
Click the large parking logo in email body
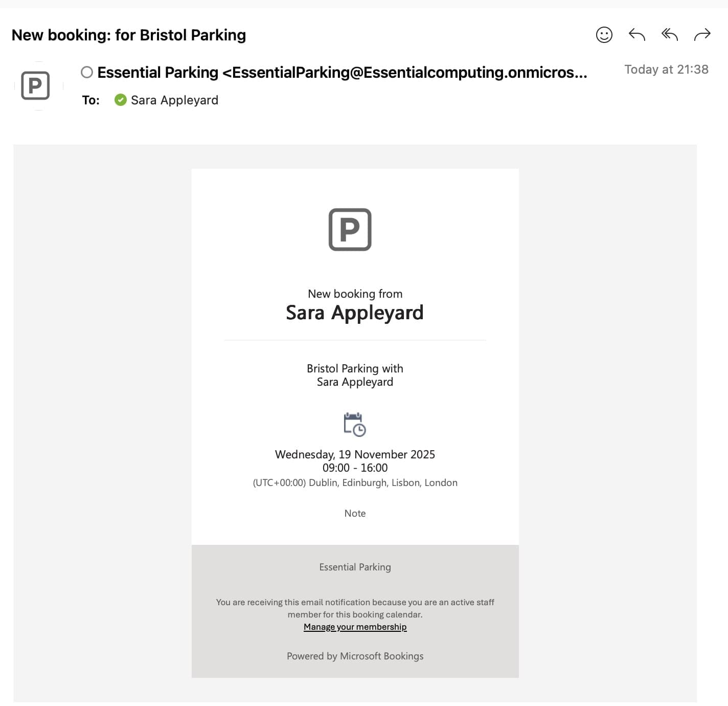(350, 230)
